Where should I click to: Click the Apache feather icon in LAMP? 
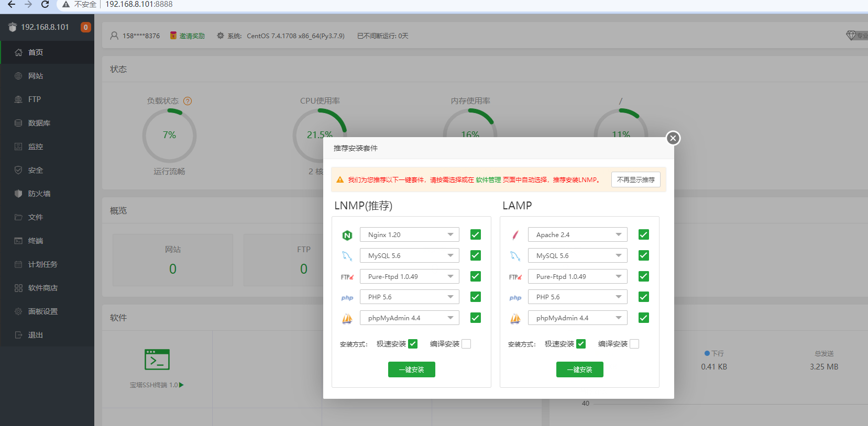click(x=515, y=235)
